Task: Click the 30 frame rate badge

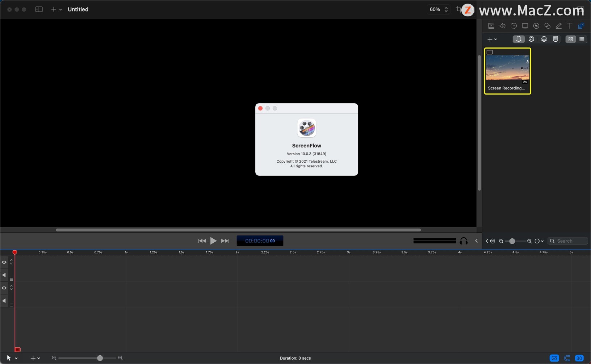Action: [579, 358]
